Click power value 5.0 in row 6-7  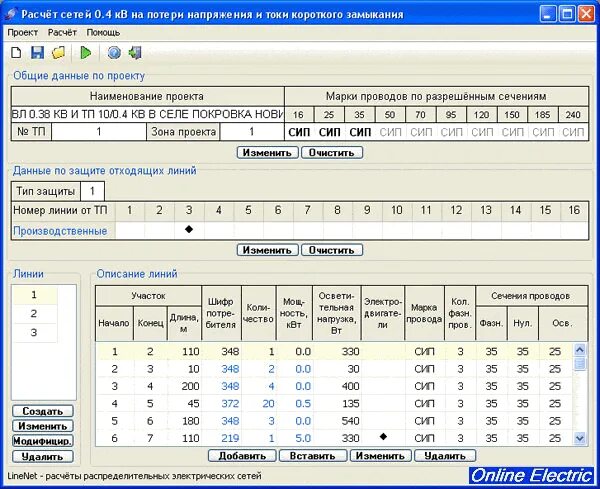pos(303,438)
